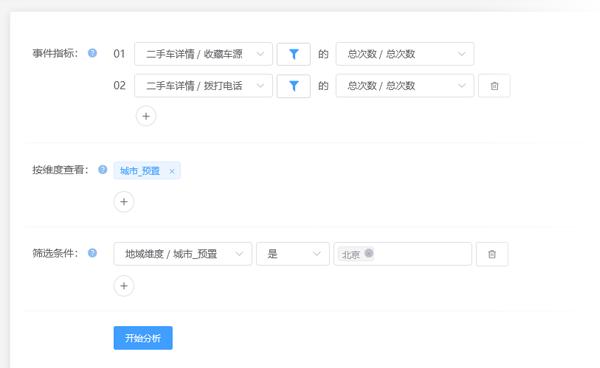Add a new filter condition row

pyautogui.click(x=124, y=286)
